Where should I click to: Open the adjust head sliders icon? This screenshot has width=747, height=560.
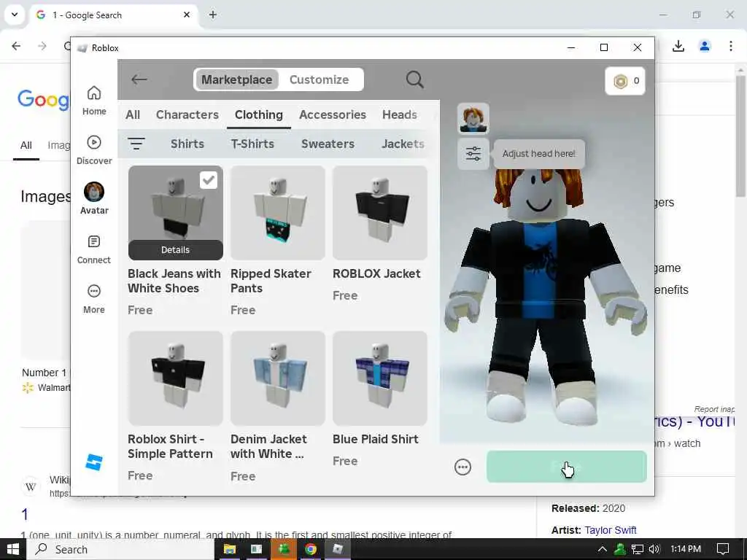point(473,153)
